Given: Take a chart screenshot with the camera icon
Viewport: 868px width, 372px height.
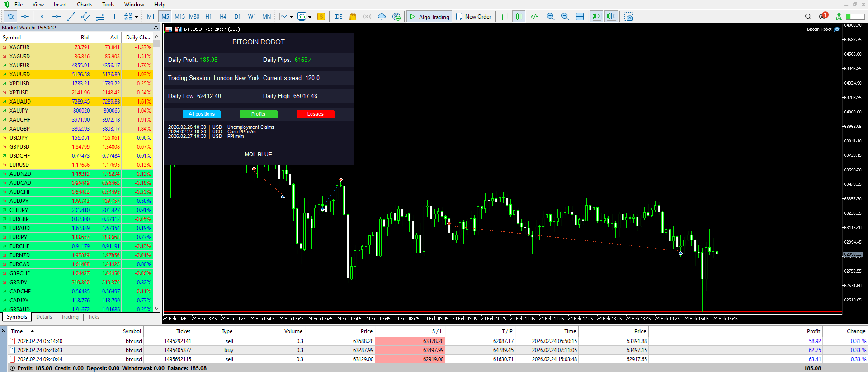Looking at the screenshot, I should point(628,17).
